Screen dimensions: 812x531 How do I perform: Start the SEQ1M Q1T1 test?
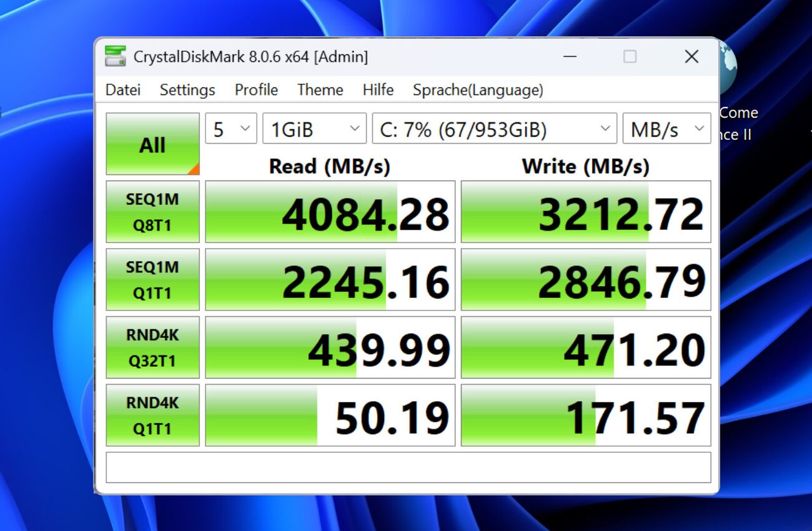tap(152, 279)
